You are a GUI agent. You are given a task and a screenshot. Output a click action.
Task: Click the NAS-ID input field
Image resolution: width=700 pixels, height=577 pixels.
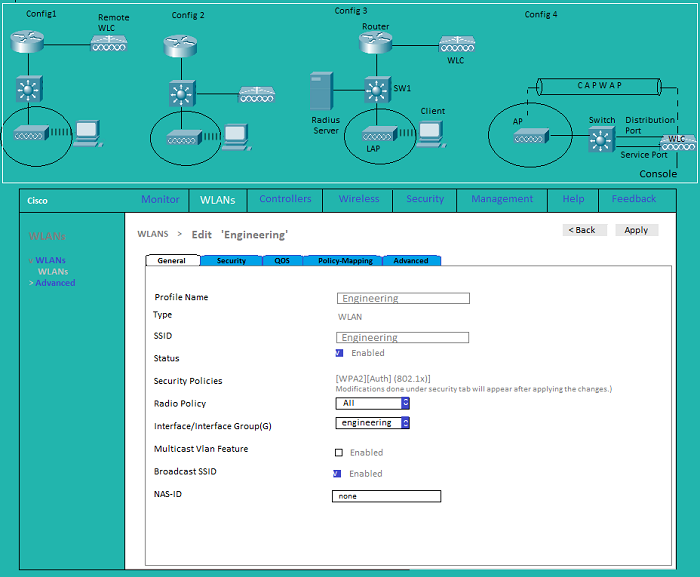tap(386, 496)
